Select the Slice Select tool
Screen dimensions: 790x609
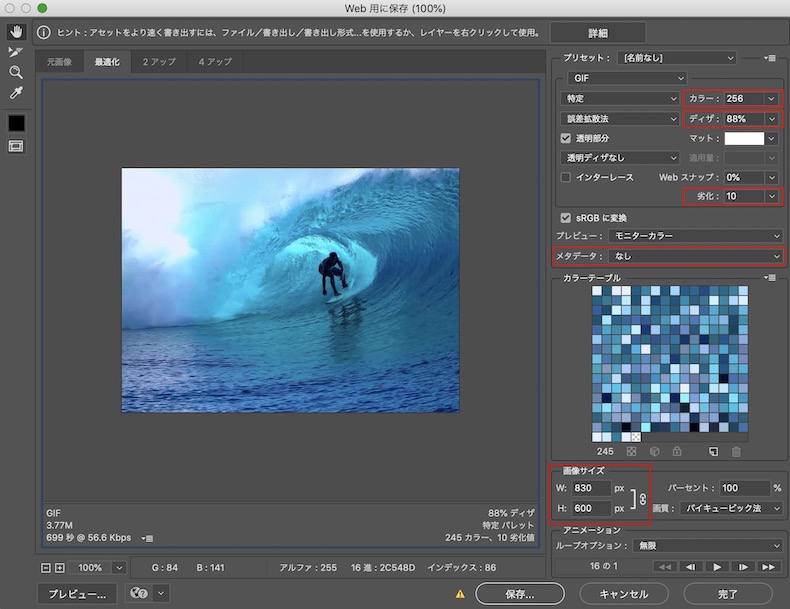click(x=16, y=52)
